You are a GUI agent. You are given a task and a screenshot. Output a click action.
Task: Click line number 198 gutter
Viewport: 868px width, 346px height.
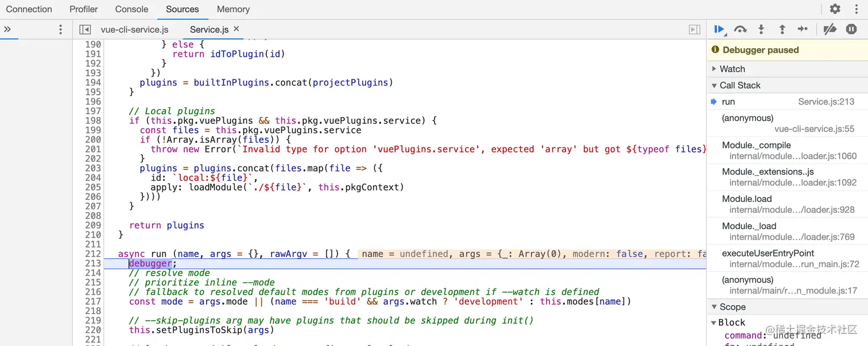point(92,120)
